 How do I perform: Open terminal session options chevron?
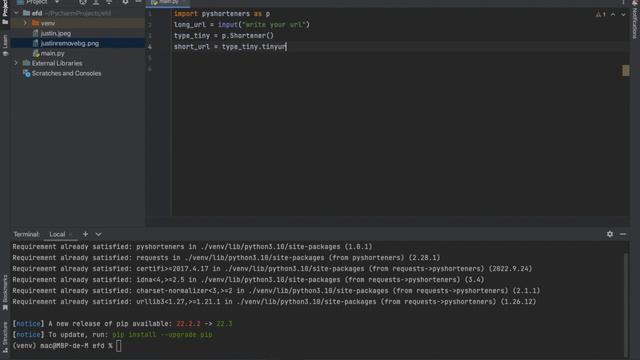click(98, 234)
